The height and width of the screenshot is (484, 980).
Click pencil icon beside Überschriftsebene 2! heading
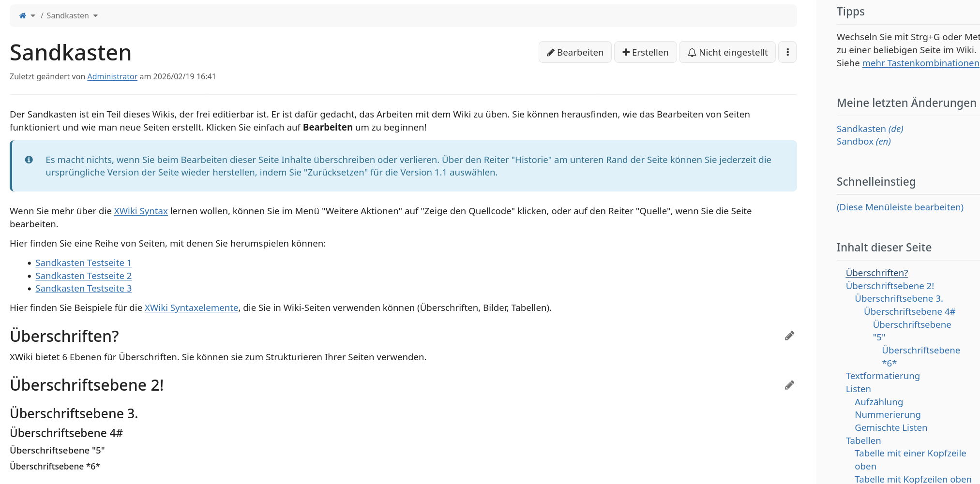[789, 385]
